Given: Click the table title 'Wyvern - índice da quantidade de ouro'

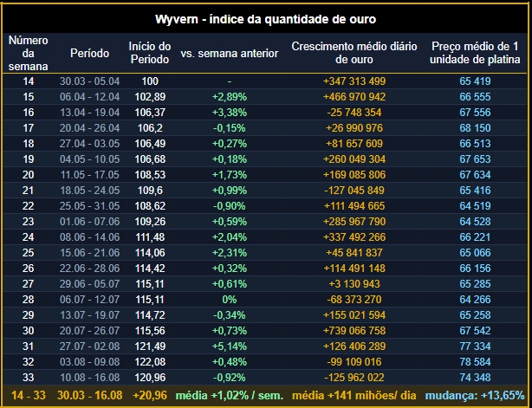Looking at the screenshot, I should point(265,19).
